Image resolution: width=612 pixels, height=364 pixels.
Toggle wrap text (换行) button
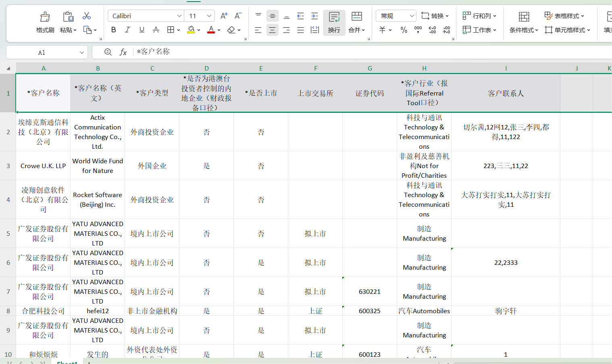tap(334, 23)
